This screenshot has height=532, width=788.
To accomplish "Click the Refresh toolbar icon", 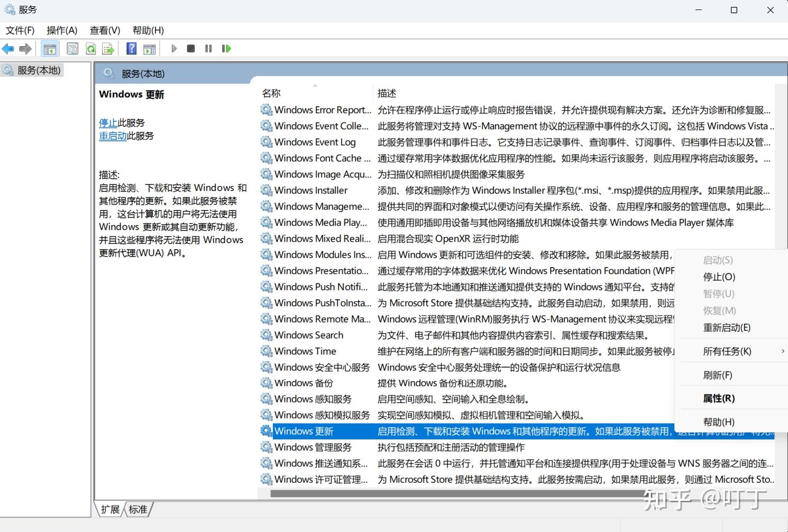I will pyautogui.click(x=90, y=49).
